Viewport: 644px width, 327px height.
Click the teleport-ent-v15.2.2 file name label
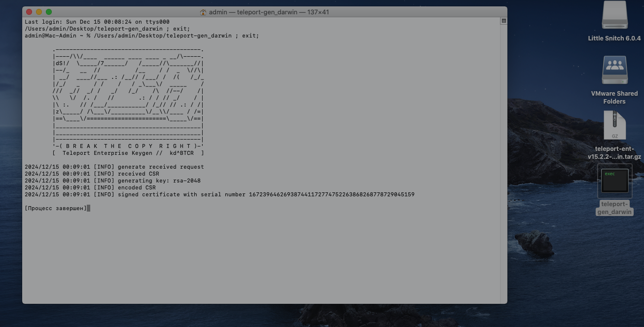pyautogui.click(x=614, y=153)
